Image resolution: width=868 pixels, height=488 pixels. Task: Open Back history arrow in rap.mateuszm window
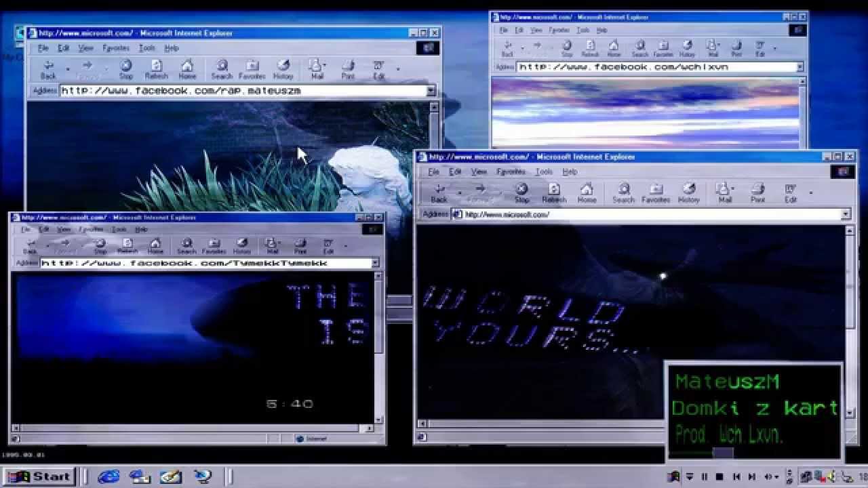click(68, 69)
